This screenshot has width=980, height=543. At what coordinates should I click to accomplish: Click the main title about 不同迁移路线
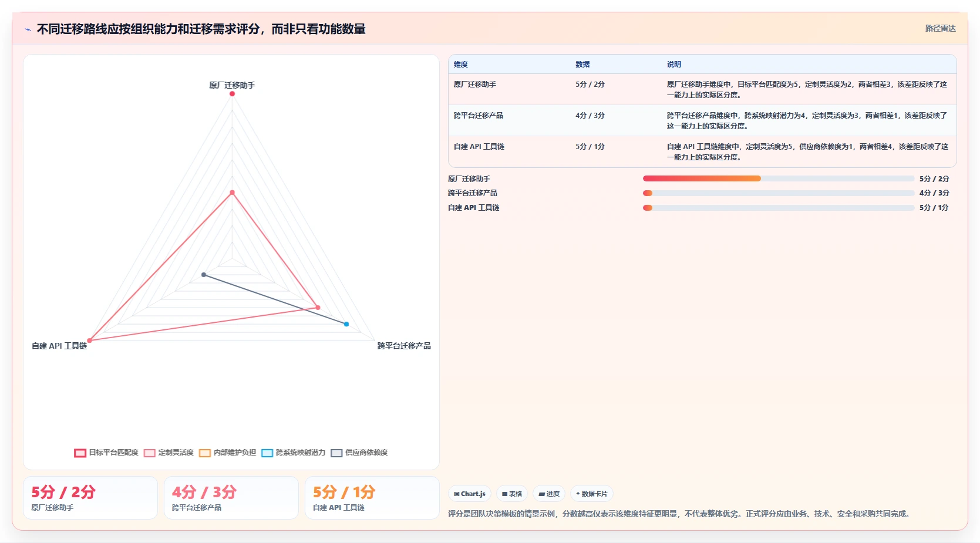click(201, 29)
